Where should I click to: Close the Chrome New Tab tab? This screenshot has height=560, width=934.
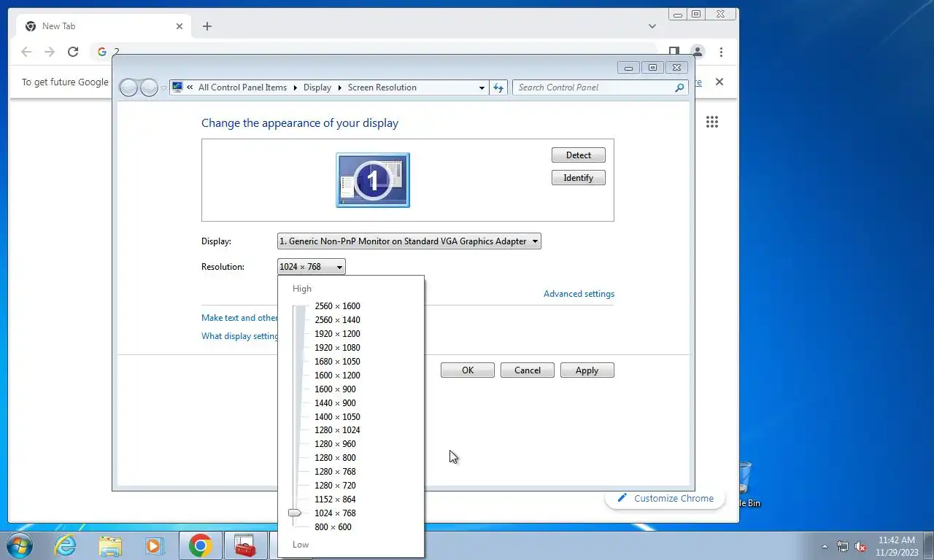[180, 26]
